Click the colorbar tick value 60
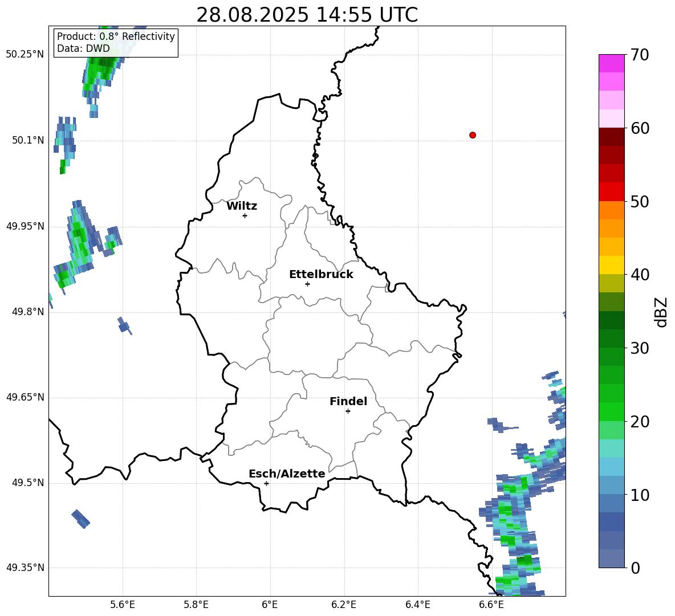 click(640, 128)
